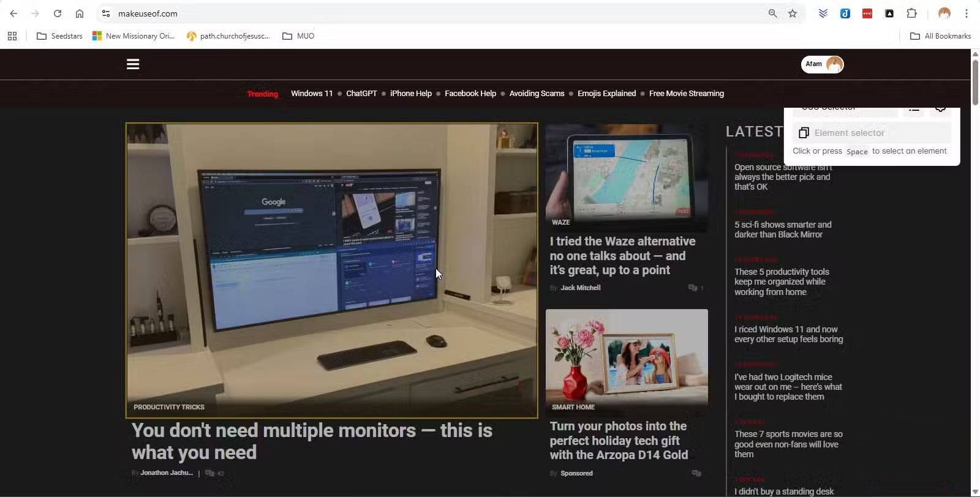Open the Chrome three-dot menu
The height and width of the screenshot is (497, 980).
(x=967, y=13)
